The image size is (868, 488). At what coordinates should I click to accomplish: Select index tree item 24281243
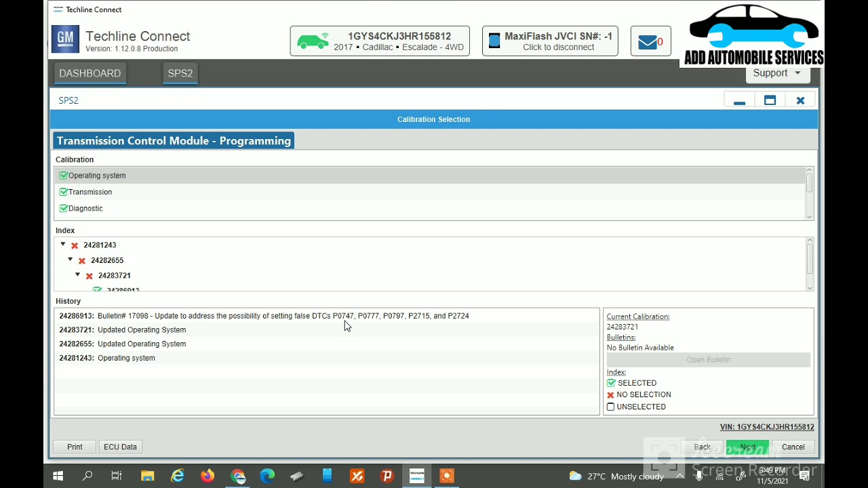coord(100,245)
